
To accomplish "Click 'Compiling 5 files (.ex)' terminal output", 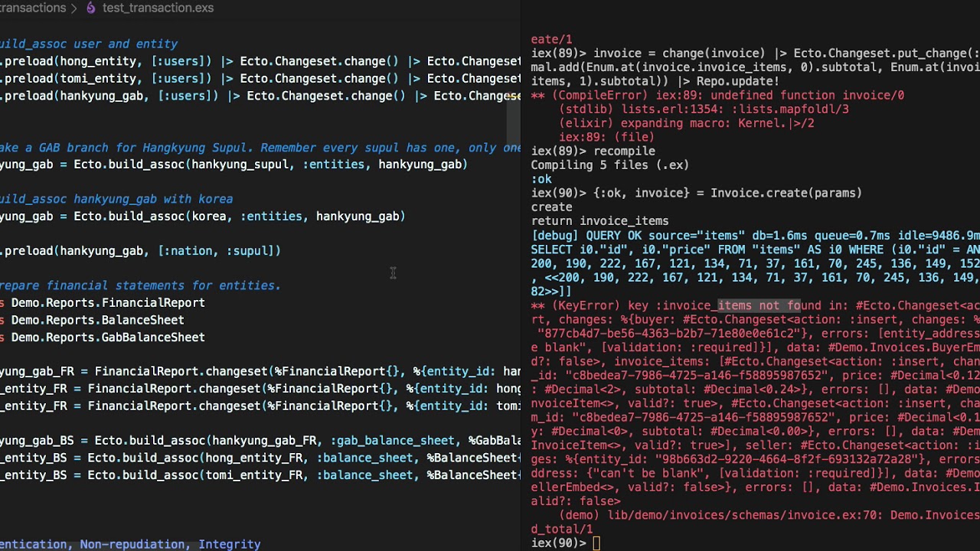I will click(x=610, y=165).
